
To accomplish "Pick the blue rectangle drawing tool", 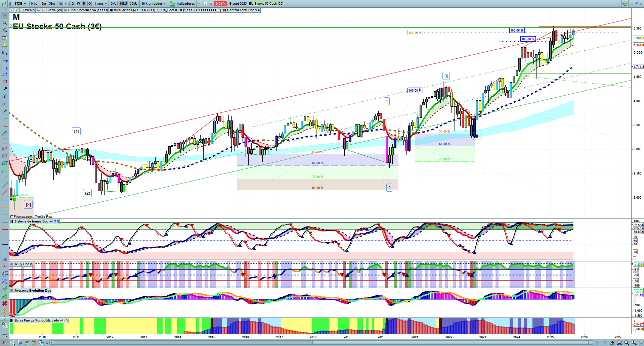I will pyautogui.click(x=5, y=75).
